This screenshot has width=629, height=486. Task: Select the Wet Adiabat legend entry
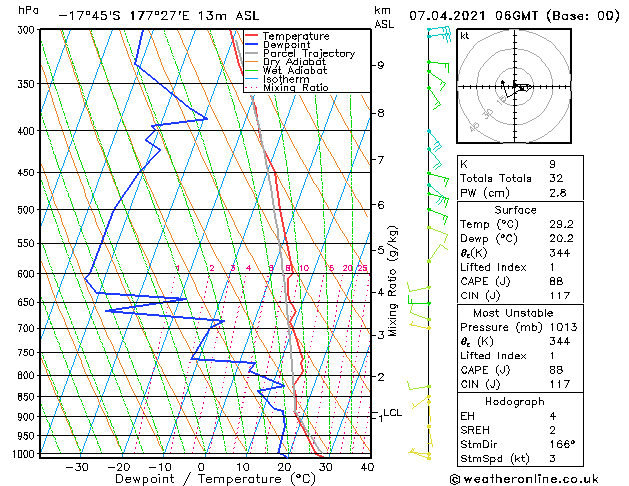point(286,70)
